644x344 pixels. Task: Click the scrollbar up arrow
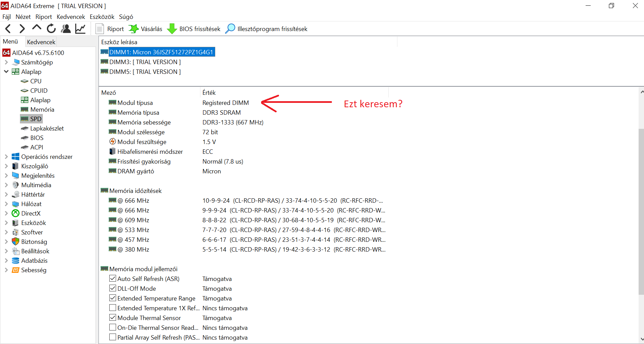click(641, 92)
